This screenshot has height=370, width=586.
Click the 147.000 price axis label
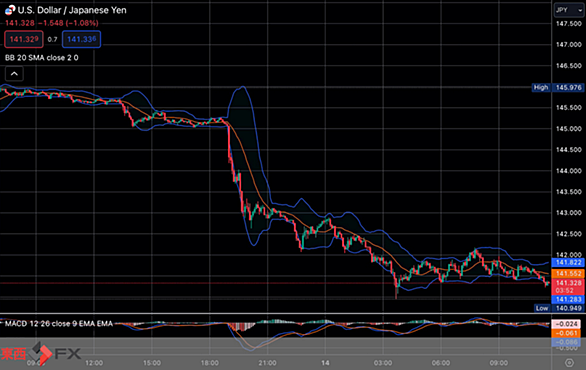click(x=569, y=44)
